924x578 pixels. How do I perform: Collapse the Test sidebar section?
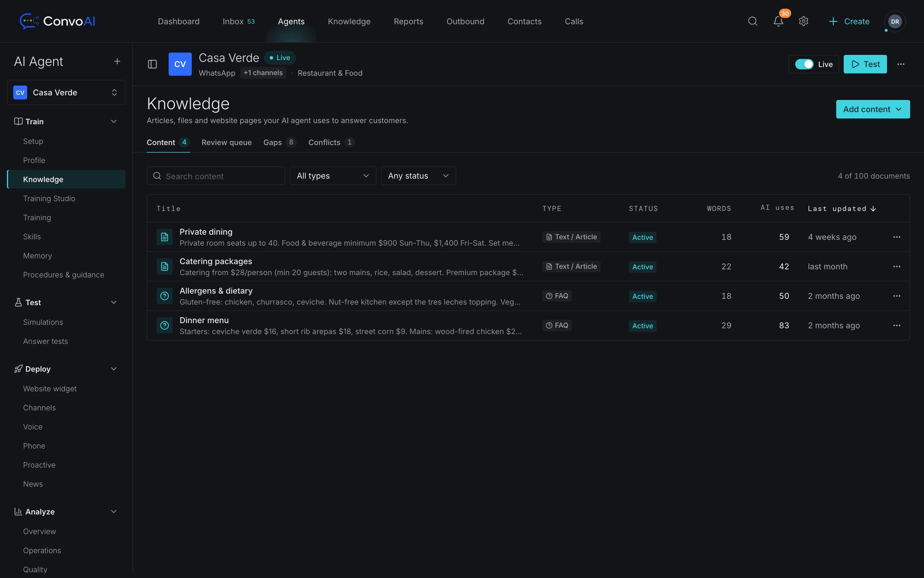tap(113, 302)
